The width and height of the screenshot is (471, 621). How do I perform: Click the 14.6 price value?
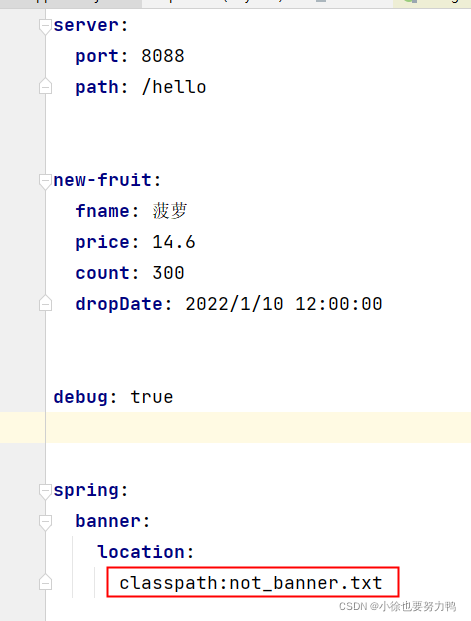[x=174, y=242]
